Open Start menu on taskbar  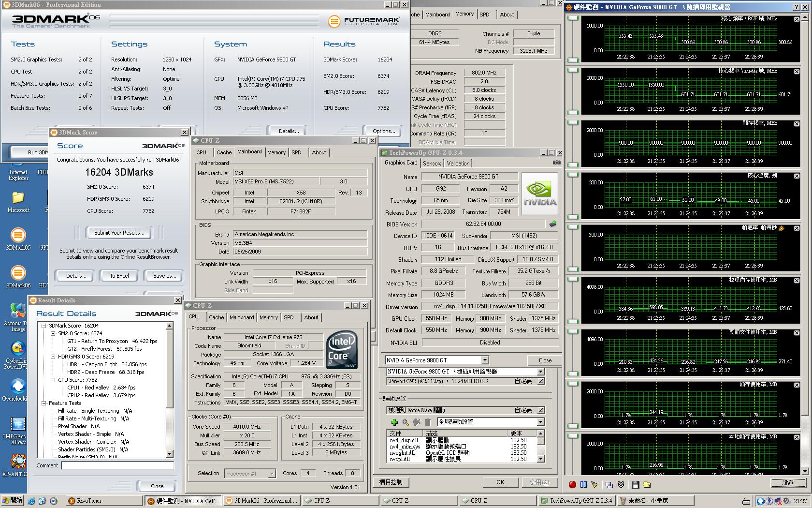[x=13, y=501]
